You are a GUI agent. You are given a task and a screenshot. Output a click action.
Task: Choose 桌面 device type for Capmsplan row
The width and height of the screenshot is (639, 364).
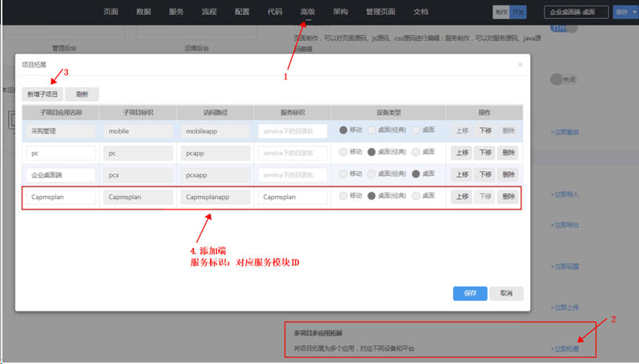(x=416, y=196)
